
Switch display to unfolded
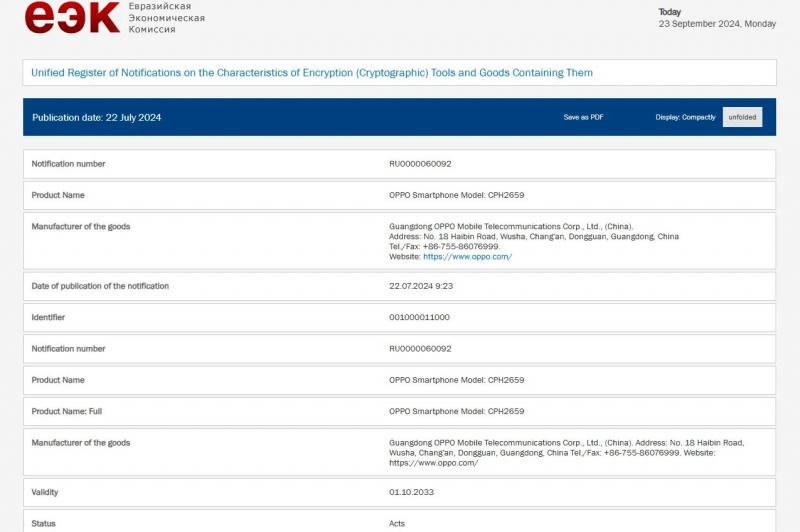[742, 117]
